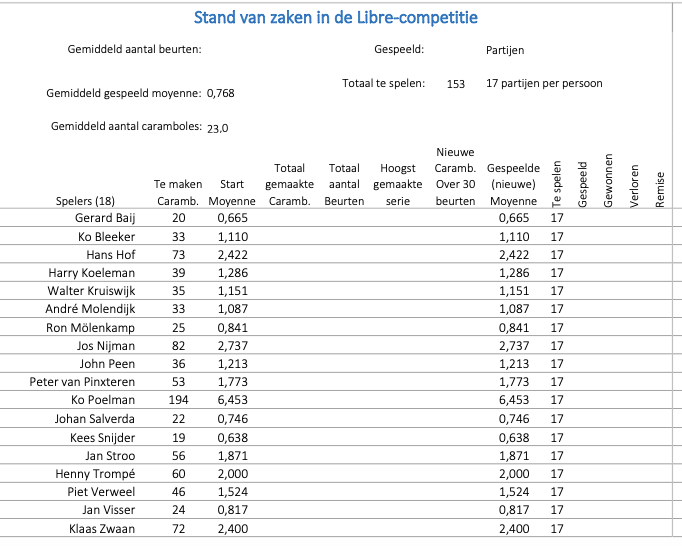Select the 'Spelers (18)' column header
Viewport: 682px width, 546px height.
(85, 201)
